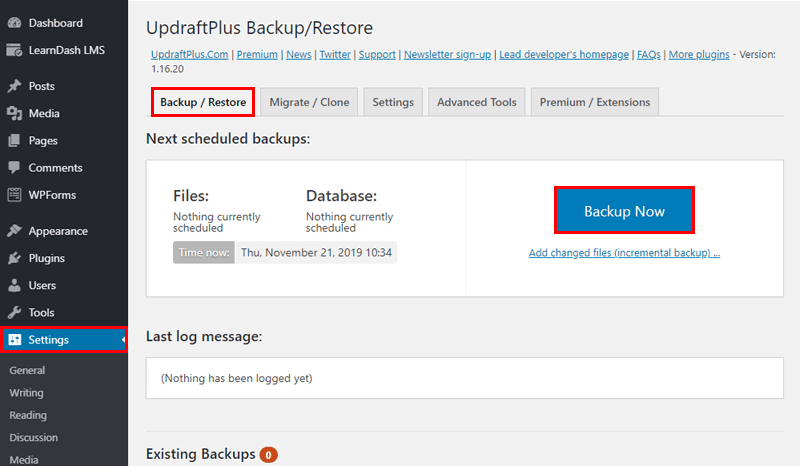The width and height of the screenshot is (800, 466).
Task: Open the Advanced Tools tab
Action: [477, 102]
